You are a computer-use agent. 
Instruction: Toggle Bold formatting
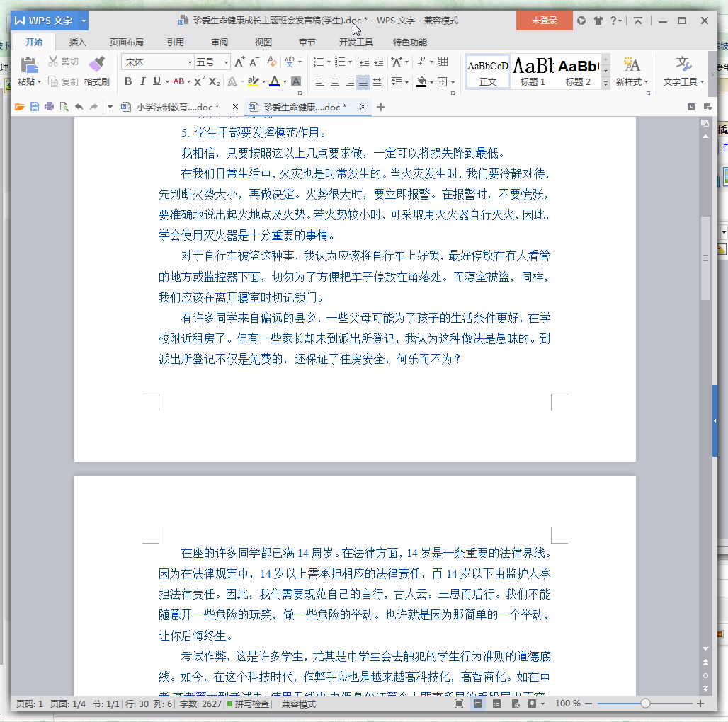point(128,81)
